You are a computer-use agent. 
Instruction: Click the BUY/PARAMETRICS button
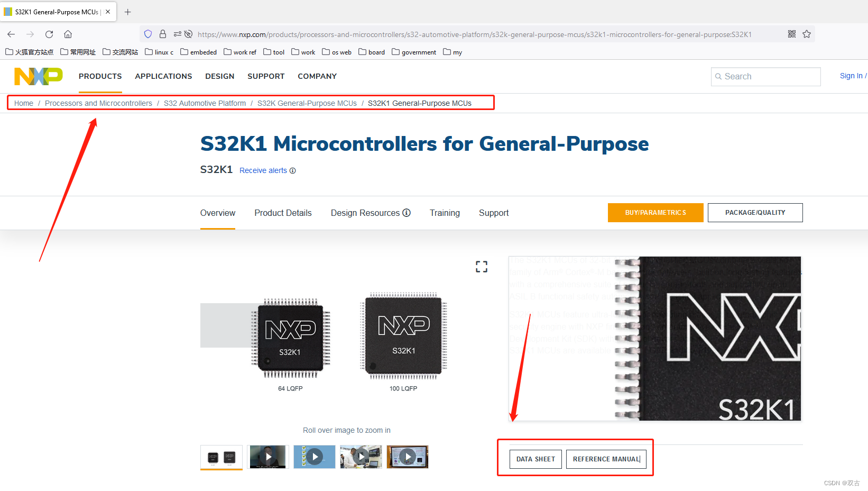(x=655, y=213)
